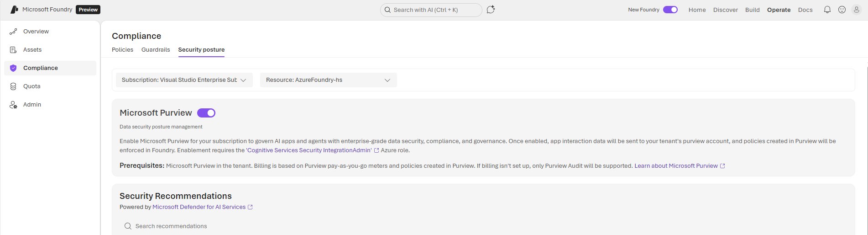
Task: Click the Assets icon in sidebar
Action: tap(13, 50)
